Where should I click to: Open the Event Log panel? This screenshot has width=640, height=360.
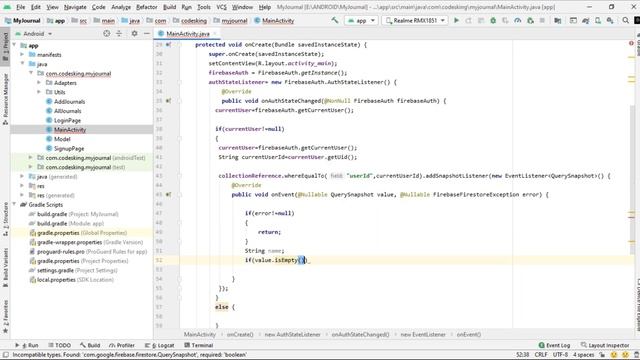pyautogui.click(x=554, y=345)
